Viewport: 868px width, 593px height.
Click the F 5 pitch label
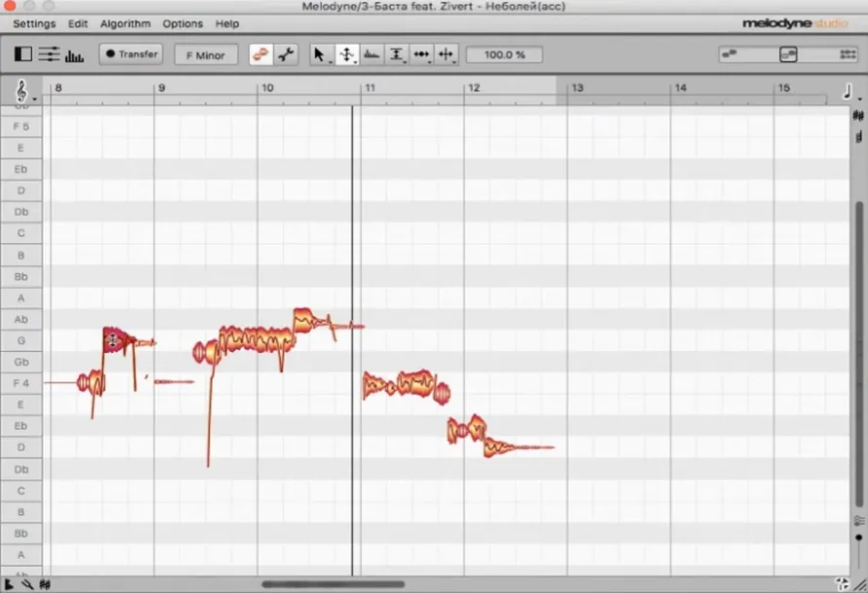pyautogui.click(x=21, y=127)
